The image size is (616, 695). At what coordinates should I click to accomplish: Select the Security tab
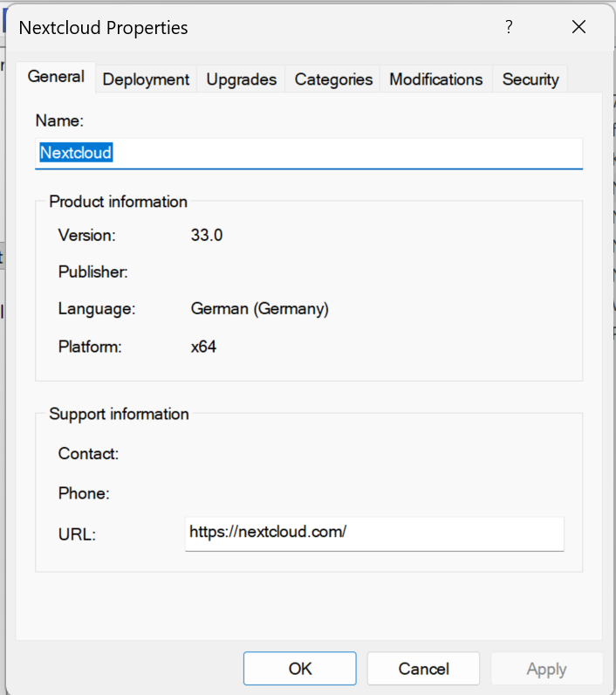point(530,79)
